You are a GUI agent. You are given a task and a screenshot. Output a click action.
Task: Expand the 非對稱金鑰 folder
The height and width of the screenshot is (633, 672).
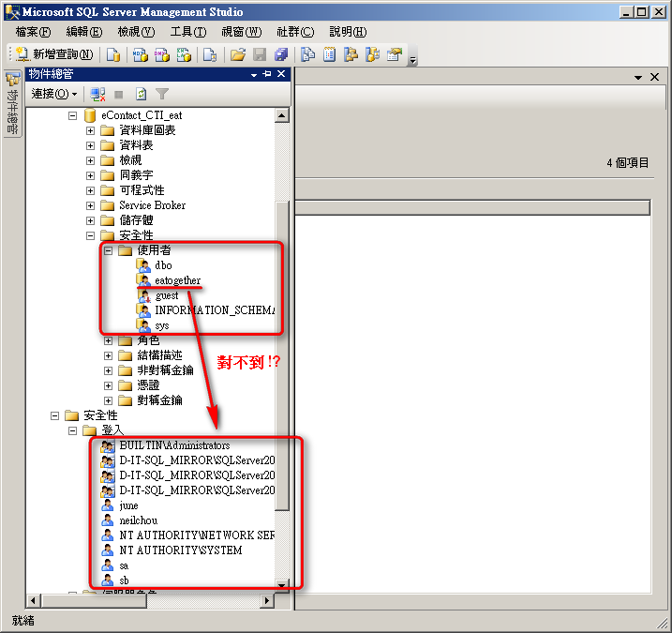pos(109,371)
